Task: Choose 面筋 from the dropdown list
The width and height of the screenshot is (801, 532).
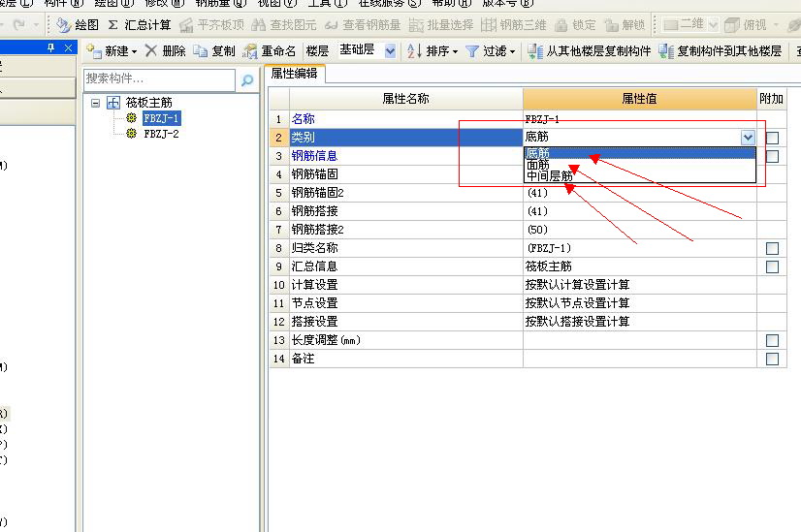Action: [640, 165]
